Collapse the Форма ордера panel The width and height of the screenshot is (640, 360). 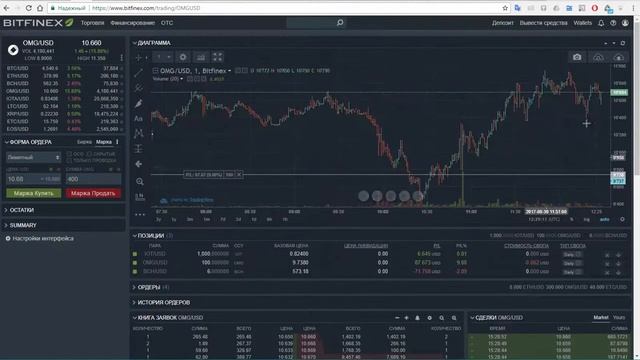click(x=6, y=142)
